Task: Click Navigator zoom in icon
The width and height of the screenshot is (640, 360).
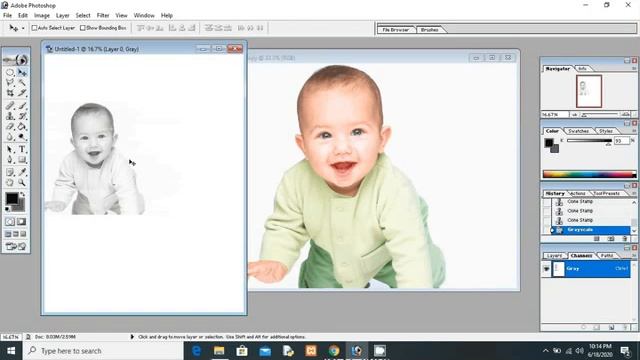Action: (x=625, y=115)
